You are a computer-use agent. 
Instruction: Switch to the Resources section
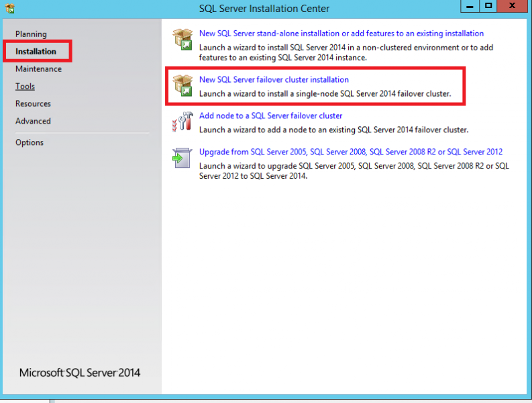(x=33, y=104)
